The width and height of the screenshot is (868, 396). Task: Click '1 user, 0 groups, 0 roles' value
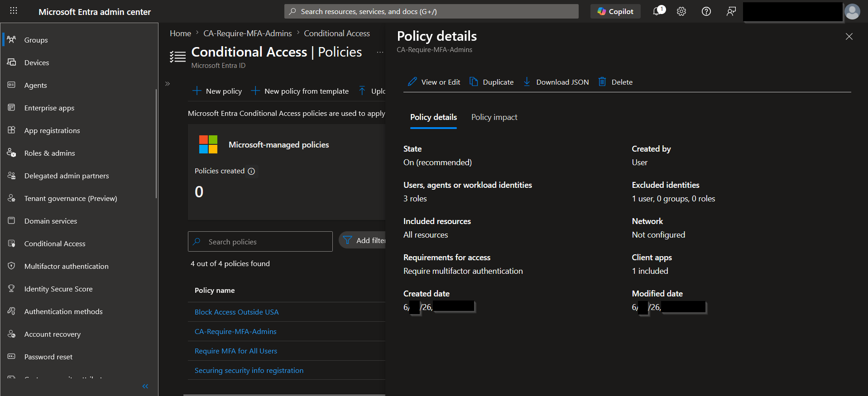pyautogui.click(x=673, y=199)
